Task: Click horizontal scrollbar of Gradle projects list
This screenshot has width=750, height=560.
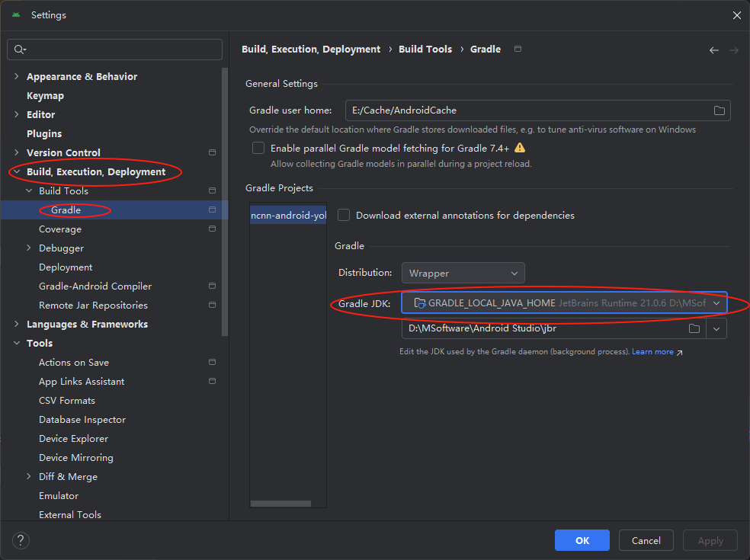Action: pyautogui.click(x=280, y=503)
